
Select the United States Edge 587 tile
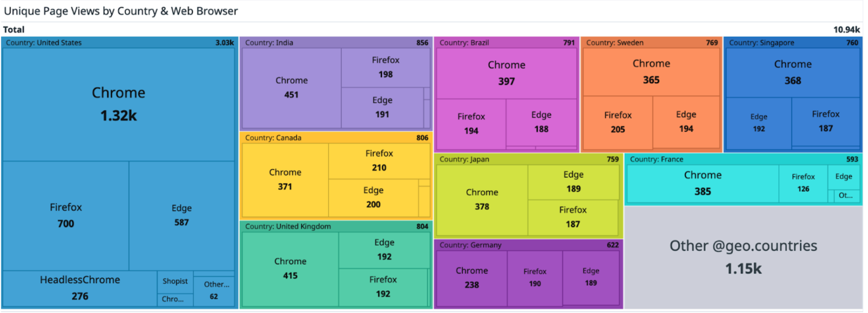pos(182,216)
